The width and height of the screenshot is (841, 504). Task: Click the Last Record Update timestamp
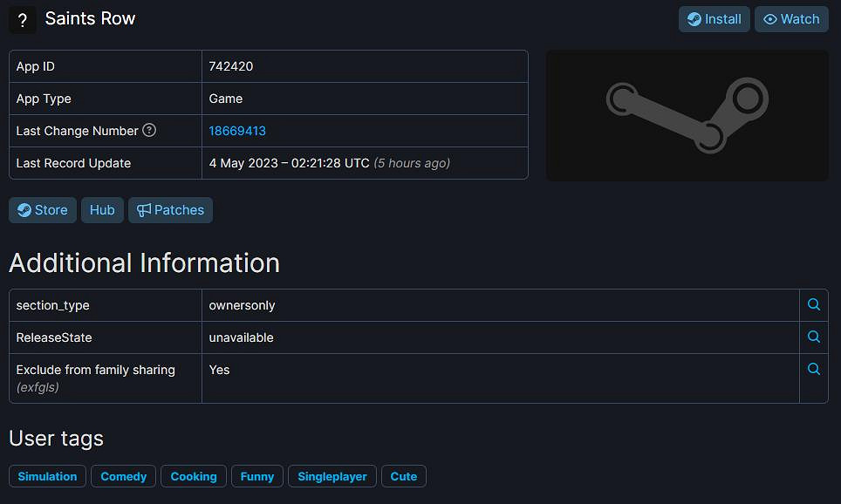tap(289, 163)
